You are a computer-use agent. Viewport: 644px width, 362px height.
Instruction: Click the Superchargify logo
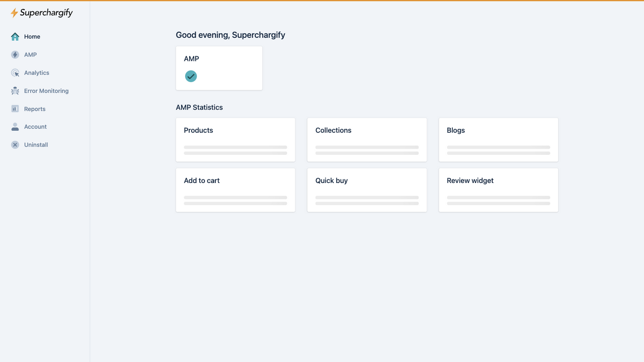pos(42,13)
